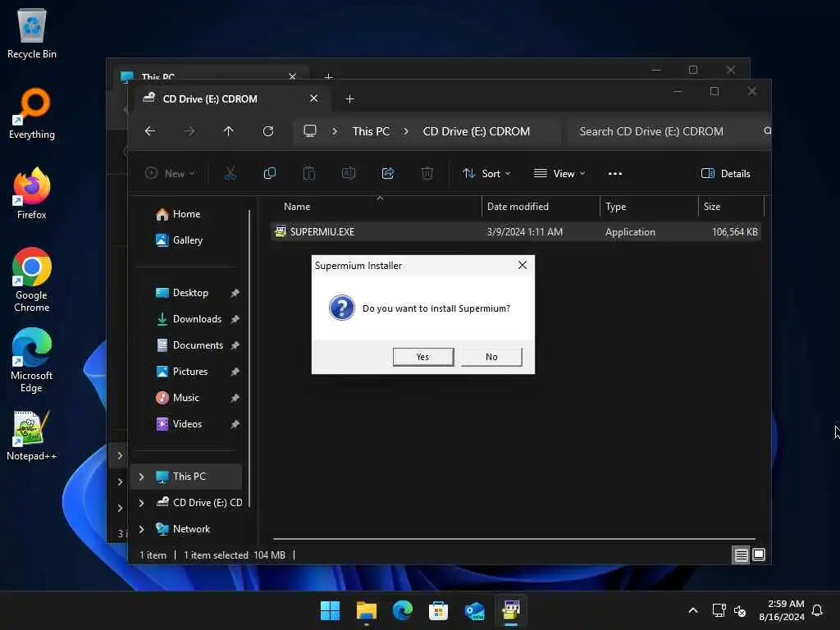Expand Network tree node
The height and width of the screenshot is (630, 840).
coord(141,529)
